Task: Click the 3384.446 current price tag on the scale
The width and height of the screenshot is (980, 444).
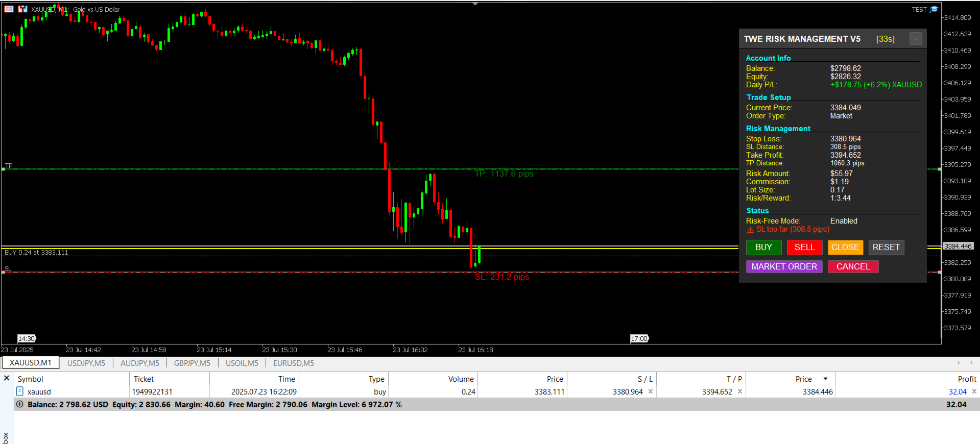Action: coord(958,246)
